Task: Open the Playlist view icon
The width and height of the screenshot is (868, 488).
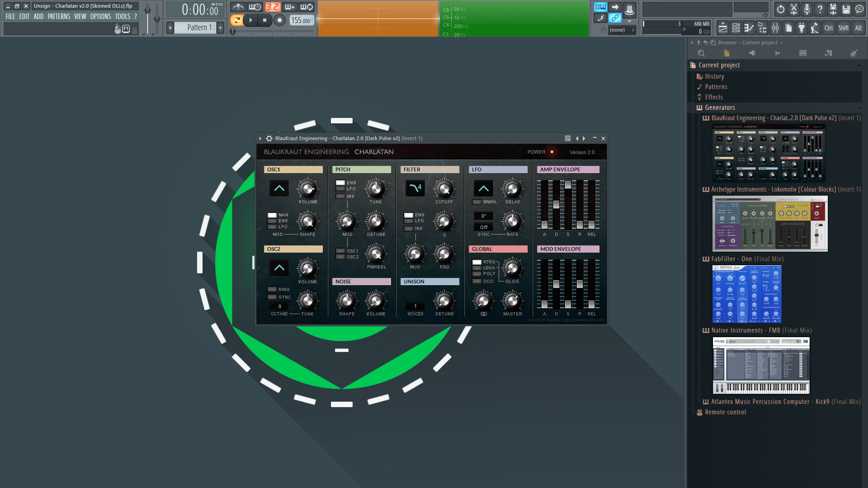Action: point(723,28)
